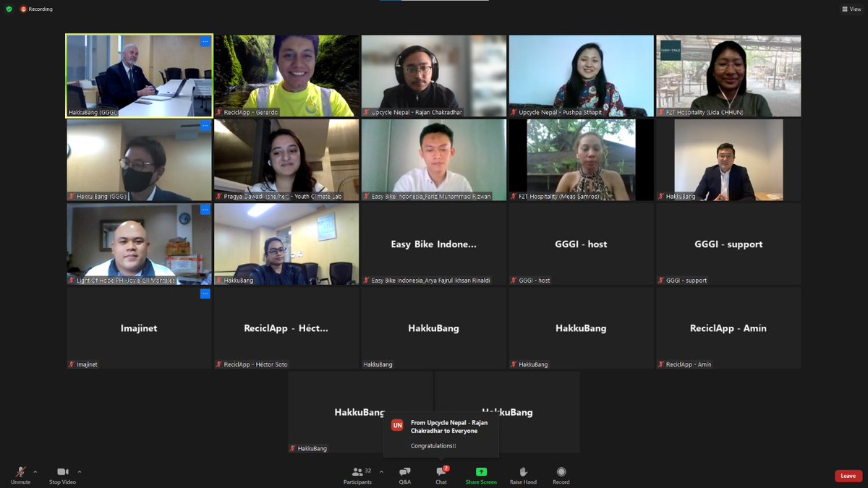Start Share Screen
The image size is (868, 488).
pyautogui.click(x=481, y=475)
